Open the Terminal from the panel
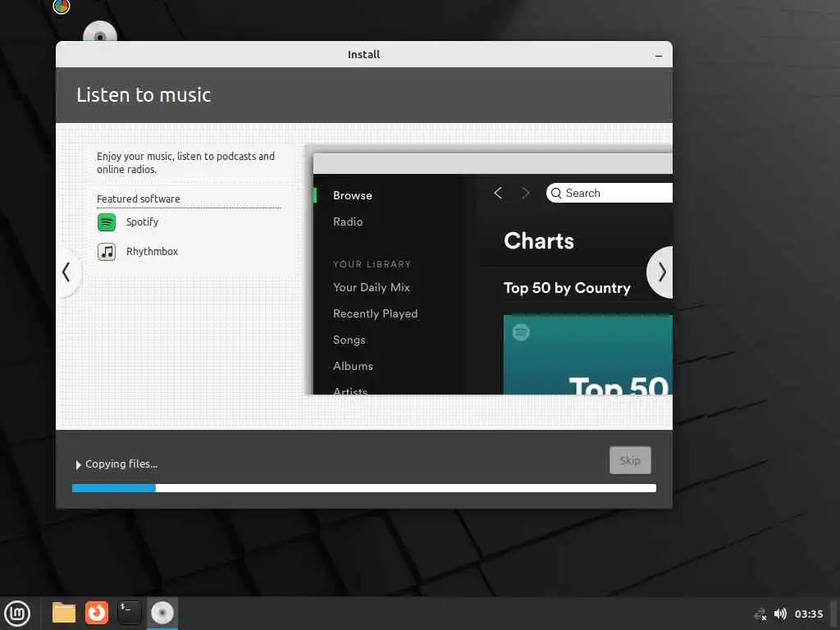 (129, 613)
